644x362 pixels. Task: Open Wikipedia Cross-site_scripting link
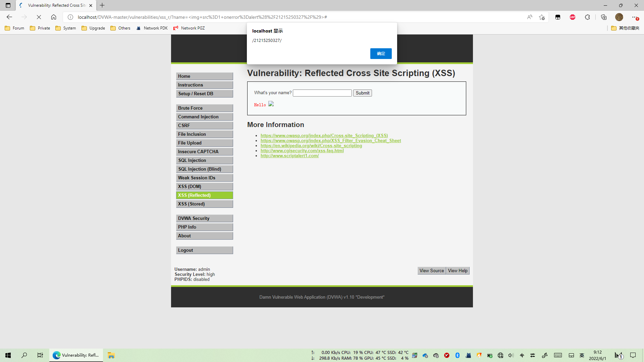pyautogui.click(x=311, y=146)
